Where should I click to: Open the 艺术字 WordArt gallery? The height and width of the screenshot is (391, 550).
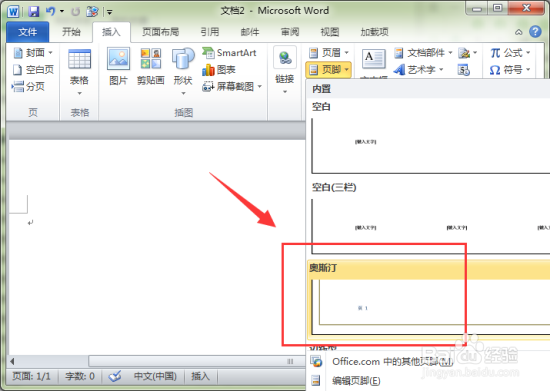(x=418, y=70)
